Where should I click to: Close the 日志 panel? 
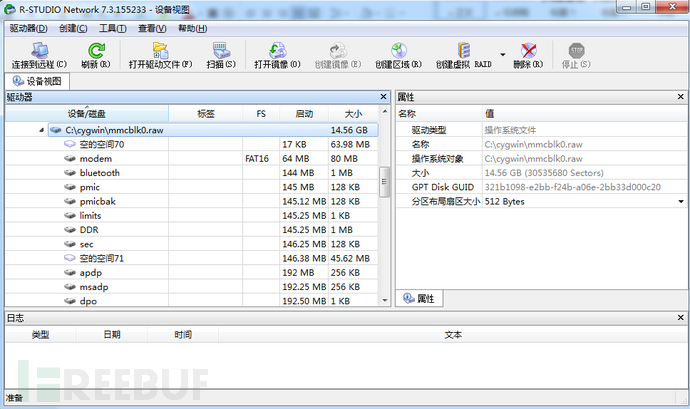(681, 317)
